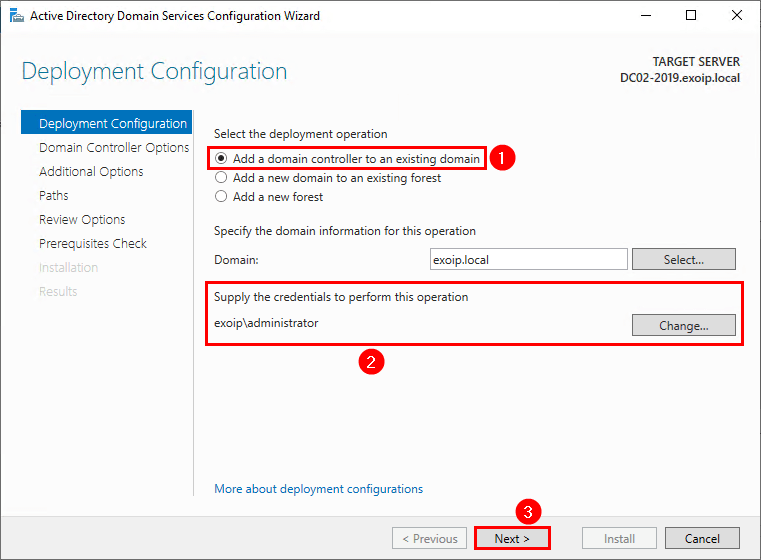Click the wizard application icon in title bar
761x560 pixels.
(x=17, y=16)
